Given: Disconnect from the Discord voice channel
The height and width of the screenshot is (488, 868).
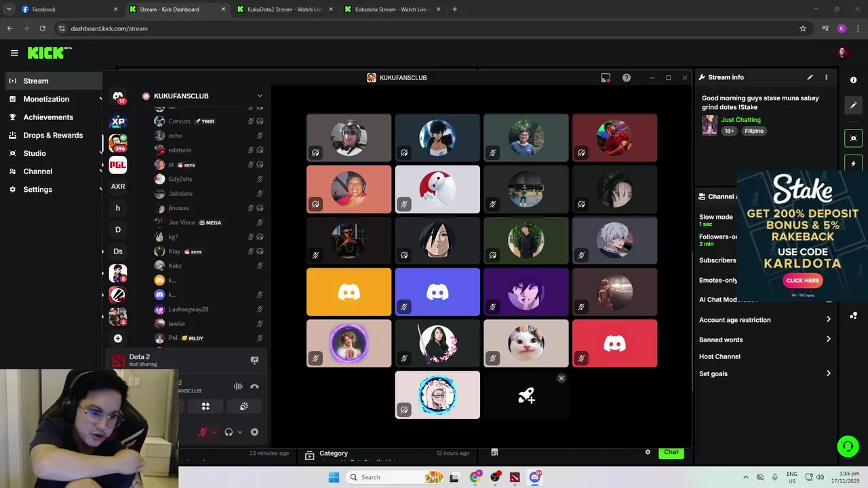Looking at the screenshot, I should click(254, 386).
